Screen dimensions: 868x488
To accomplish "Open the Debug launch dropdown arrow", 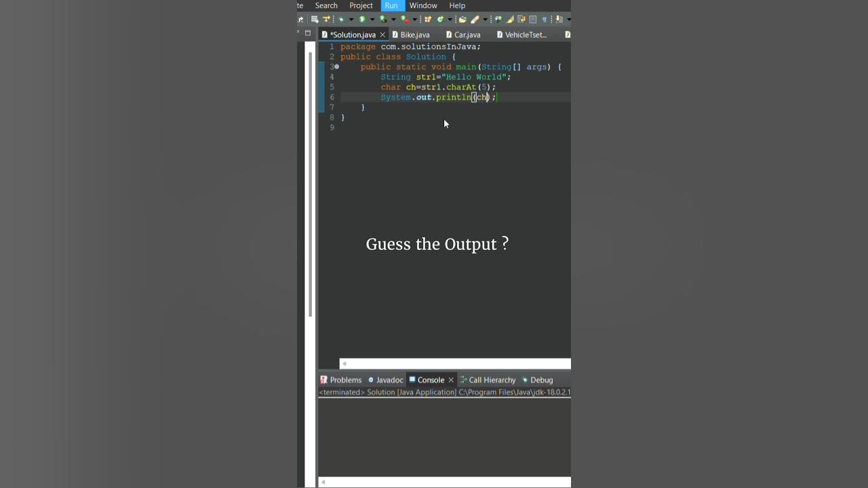I will click(x=351, y=20).
